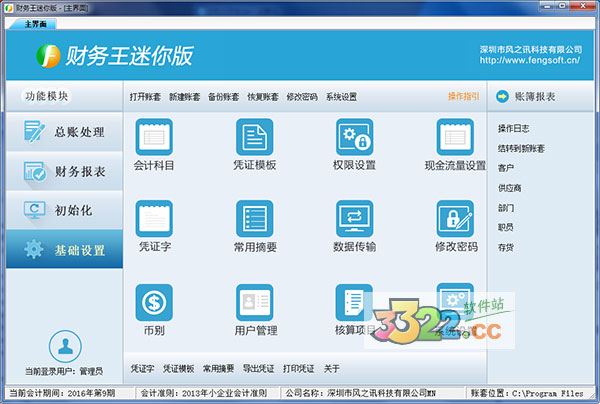Open 职员 in the right panel
Viewport: 600px width, 404px height.
(x=506, y=227)
